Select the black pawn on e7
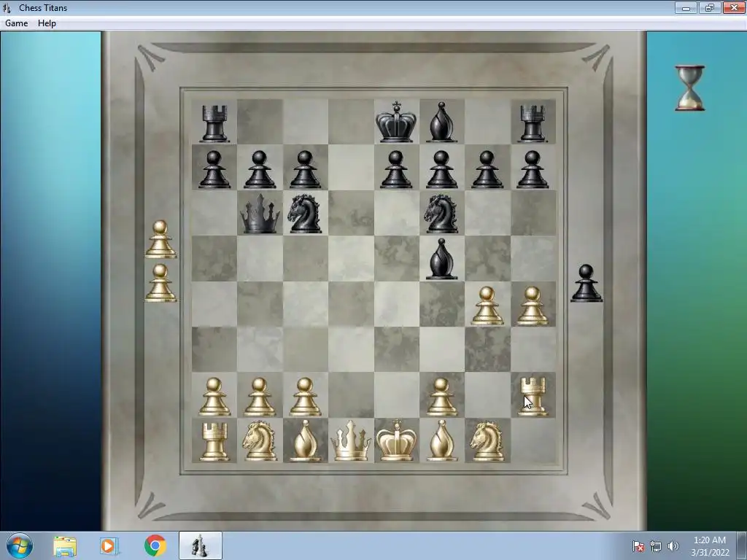Image resolution: width=747 pixels, height=560 pixels. 396,169
